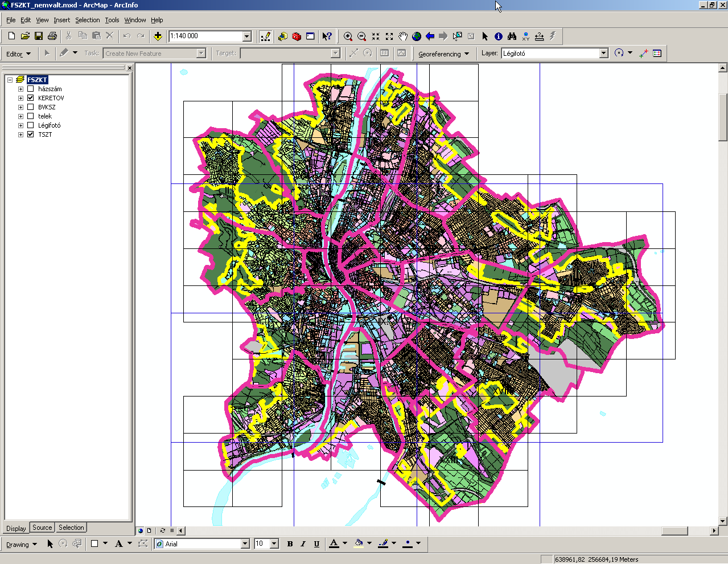Toggle the házszám layer checkbox
The image size is (728, 564).
point(31,89)
